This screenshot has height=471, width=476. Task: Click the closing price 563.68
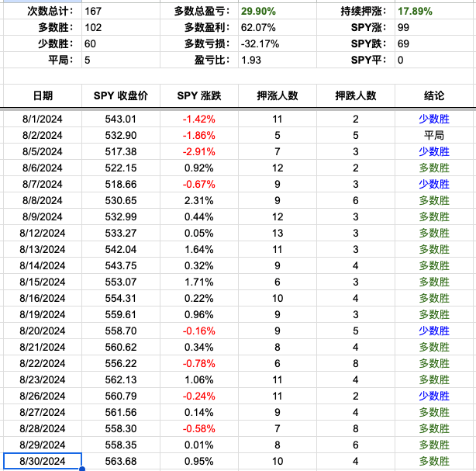(121, 461)
